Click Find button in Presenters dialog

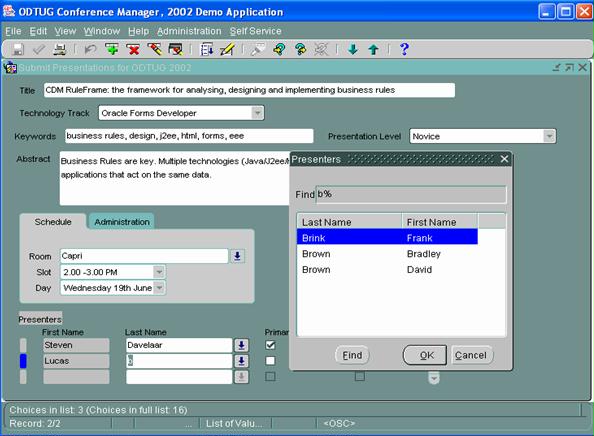click(x=352, y=355)
